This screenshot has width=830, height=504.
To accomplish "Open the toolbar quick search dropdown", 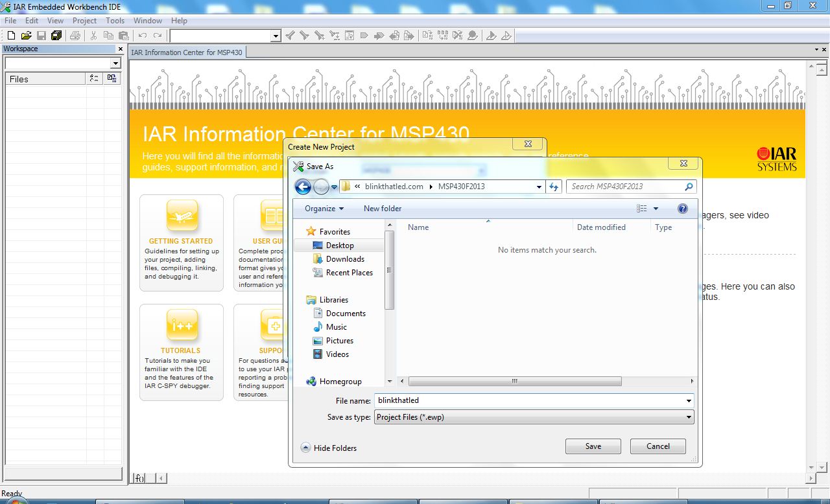I will click(x=276, y=36).
